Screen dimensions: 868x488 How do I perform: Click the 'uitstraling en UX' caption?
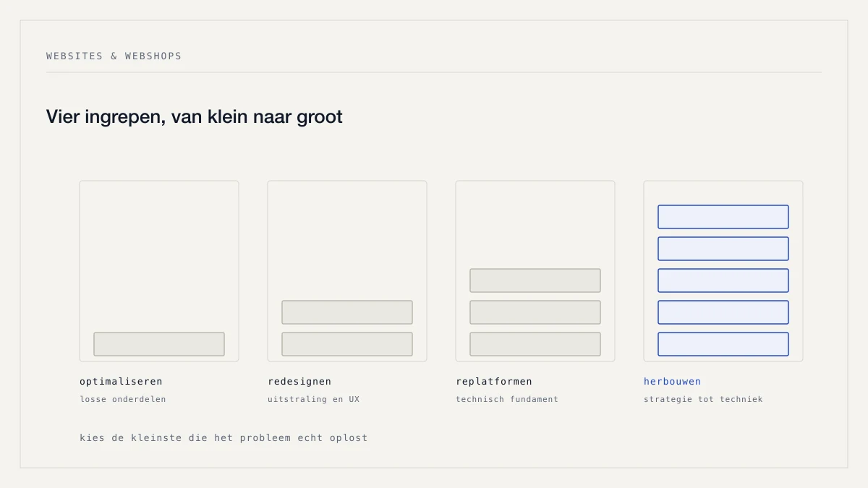313,399
